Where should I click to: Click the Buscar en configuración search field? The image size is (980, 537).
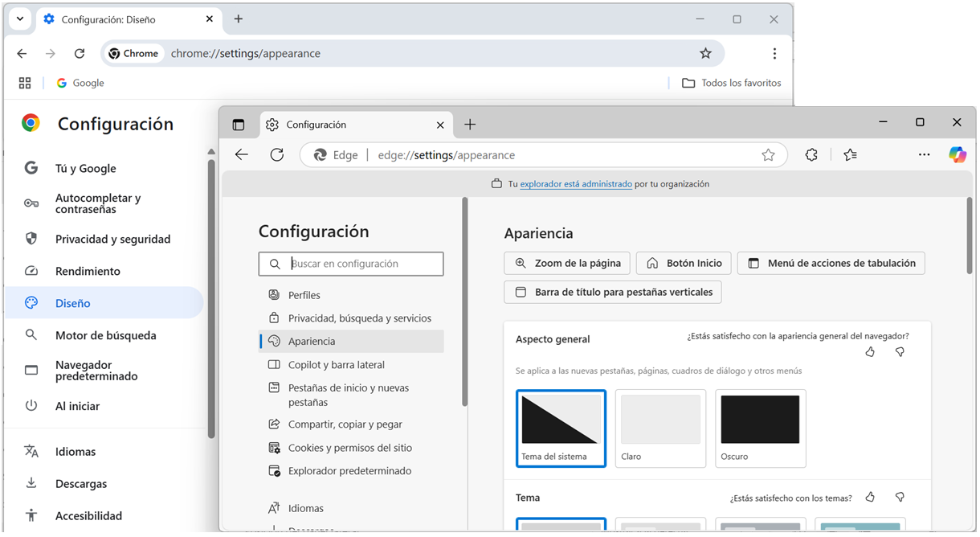[x=351, y=264]
